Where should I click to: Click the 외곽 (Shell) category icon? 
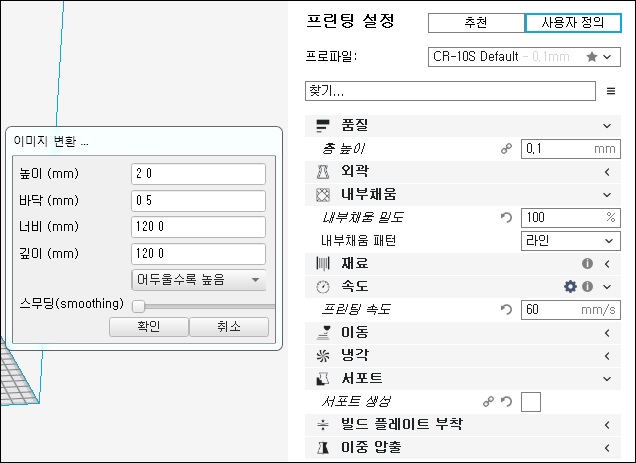[x=323, y=172]
